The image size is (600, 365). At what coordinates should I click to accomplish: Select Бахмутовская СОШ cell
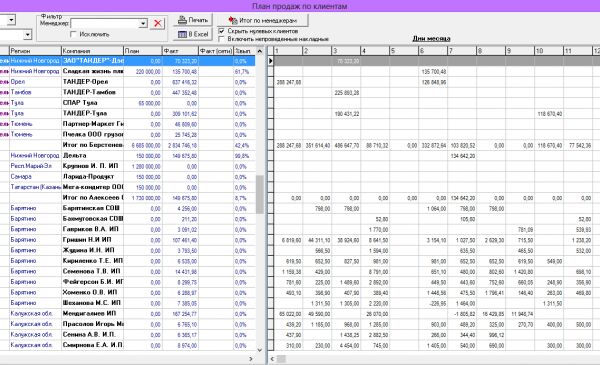pyautogui.click(x=92, y=219)
